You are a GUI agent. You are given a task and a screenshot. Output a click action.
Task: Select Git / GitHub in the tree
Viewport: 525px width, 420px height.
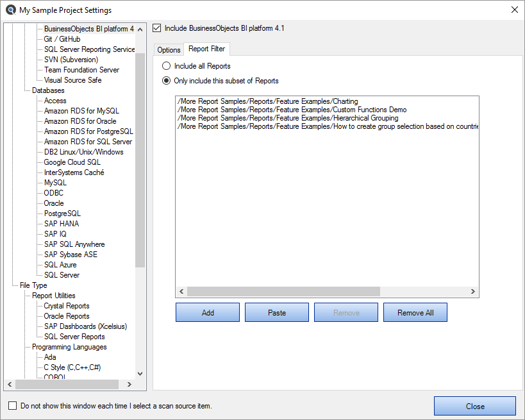[x=62, y=39]
